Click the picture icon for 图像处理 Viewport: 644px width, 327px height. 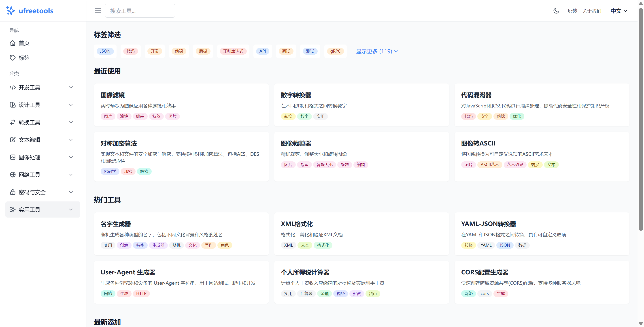tap(13, 157)
